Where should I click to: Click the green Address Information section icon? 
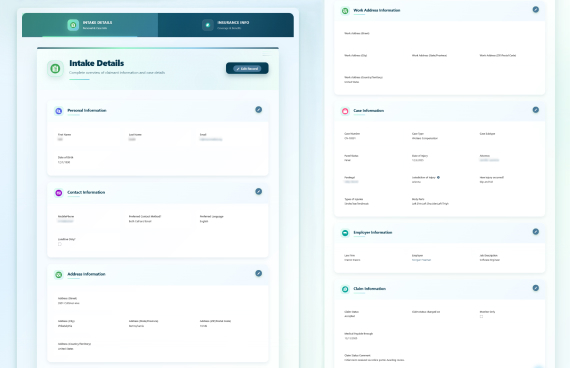pos(59,275)
